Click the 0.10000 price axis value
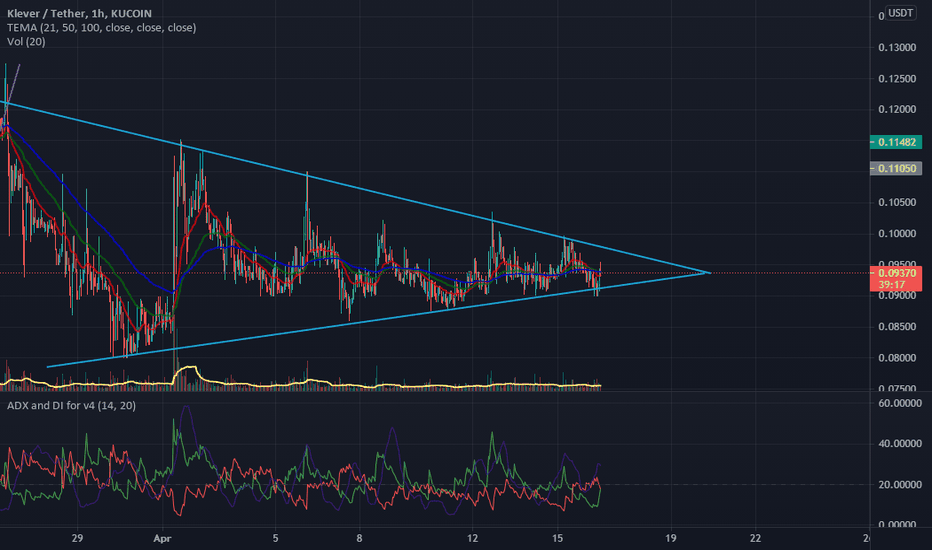Viewport: 932px width, 550px height. 897,234
